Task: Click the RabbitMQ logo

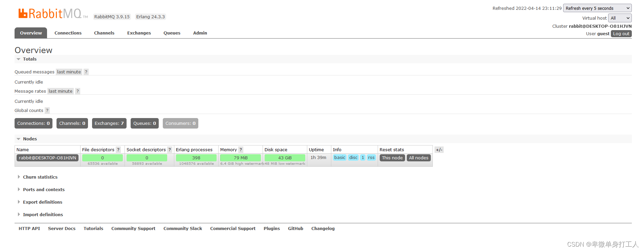Action: [53, 14]
